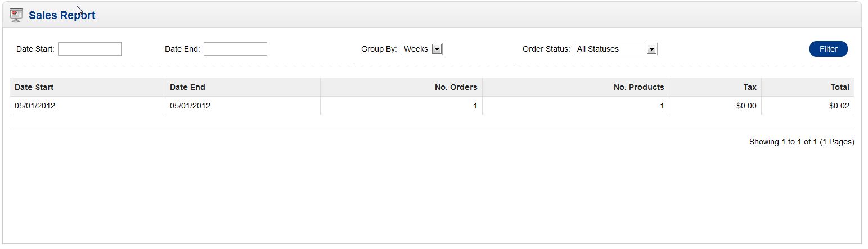Viewport: 868px width, 249px height.
Task: Click the Total column header
Action: (x=840, y=87)
